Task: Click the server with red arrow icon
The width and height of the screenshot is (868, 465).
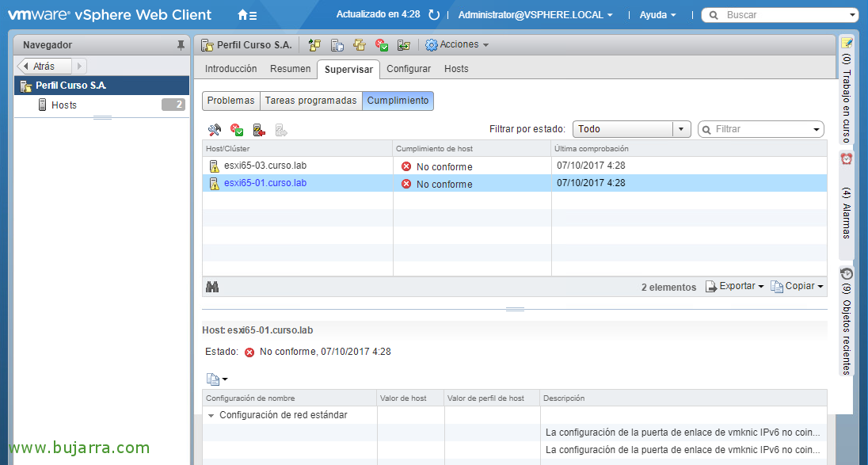Action: (x=259, y=130)
